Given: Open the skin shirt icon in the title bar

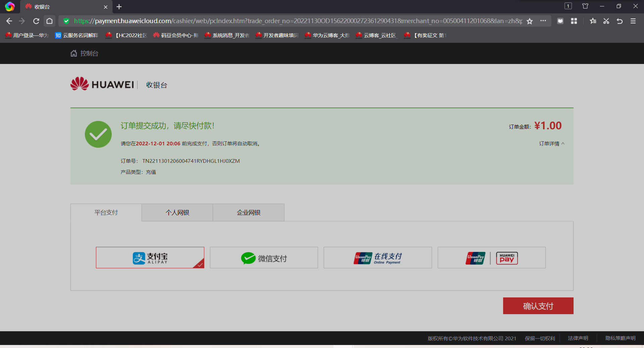Looking at the screenshot, I should click(x=585, y=6).
